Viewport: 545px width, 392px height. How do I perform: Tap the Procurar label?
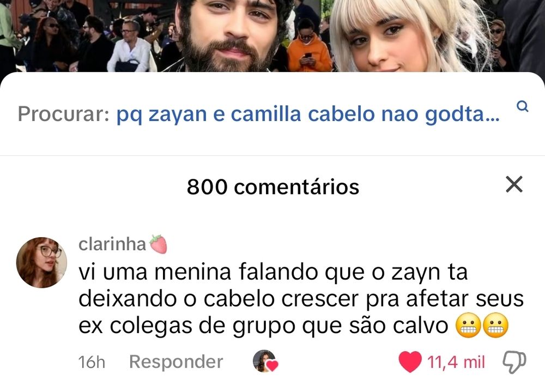tap(64, 114)
